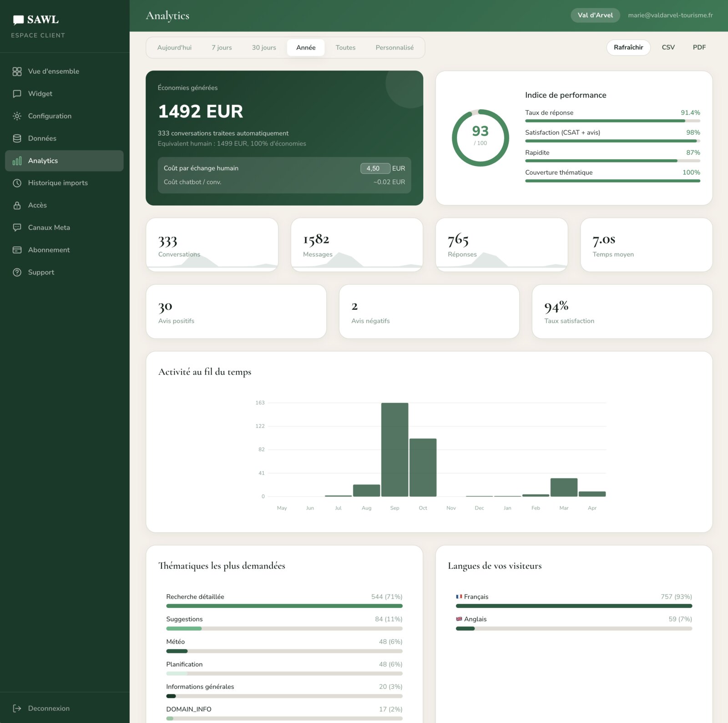Click the Rafraîchir button

click(628, 47)
